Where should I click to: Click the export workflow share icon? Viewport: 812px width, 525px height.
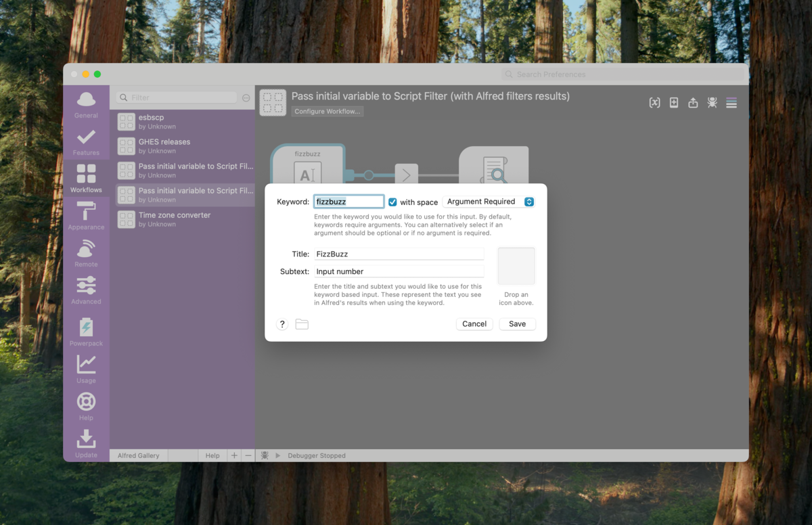[693, 103]
